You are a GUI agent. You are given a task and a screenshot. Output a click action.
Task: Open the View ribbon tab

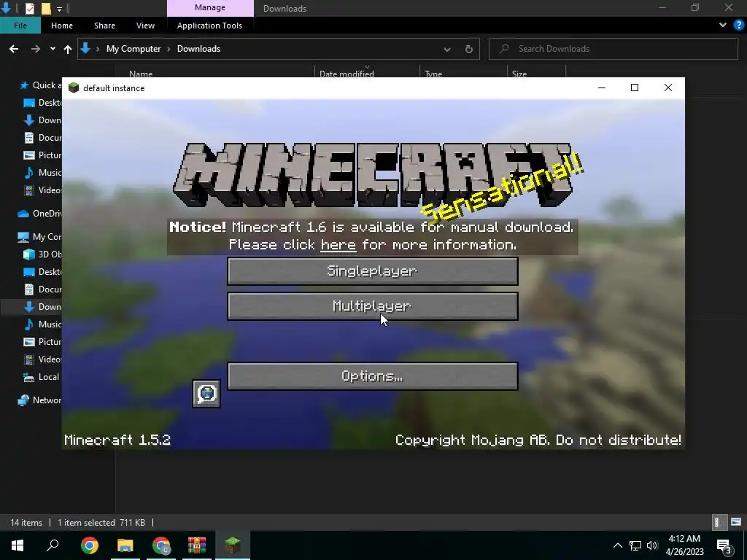145,26
